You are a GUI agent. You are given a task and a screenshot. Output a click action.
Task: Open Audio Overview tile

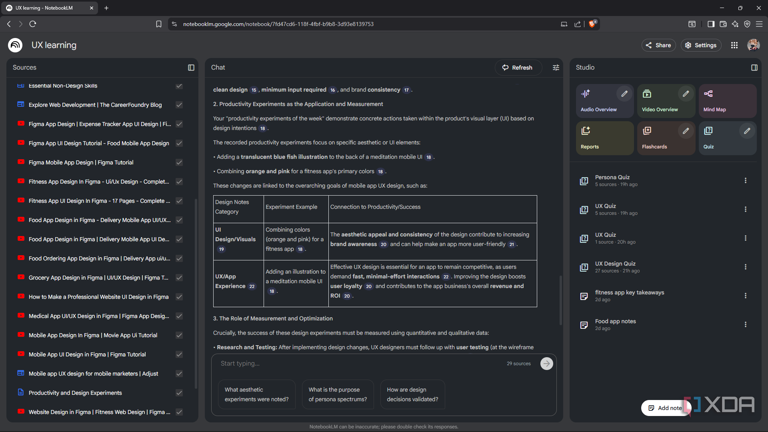point(604,100)
